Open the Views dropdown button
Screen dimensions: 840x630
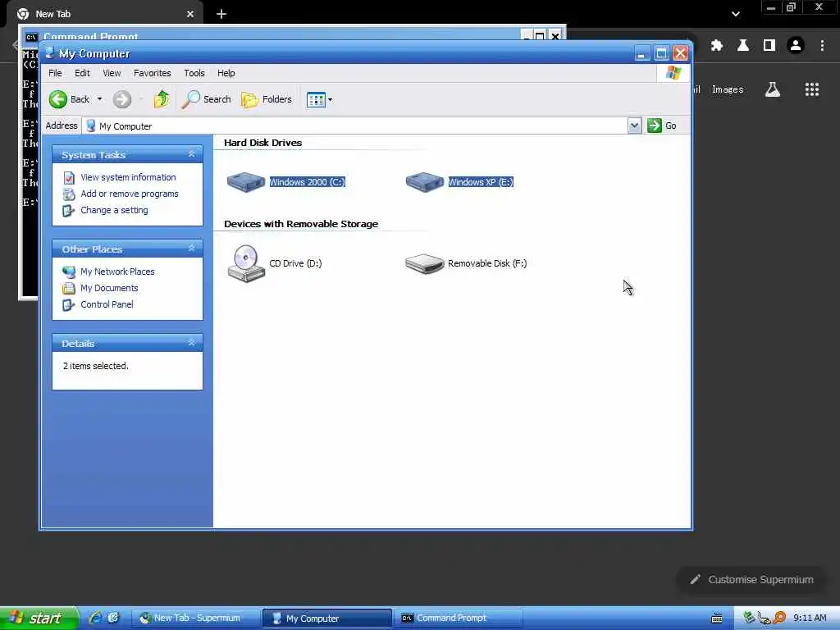point(319,99)
